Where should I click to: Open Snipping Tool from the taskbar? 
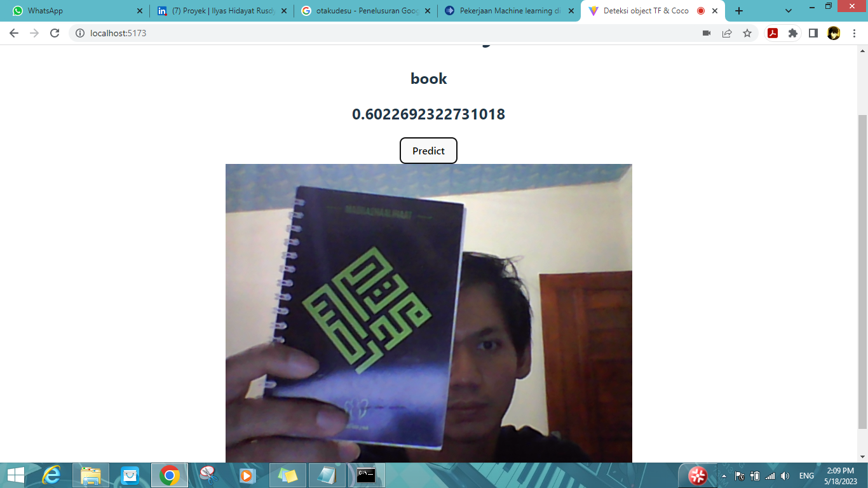(208, 475)
